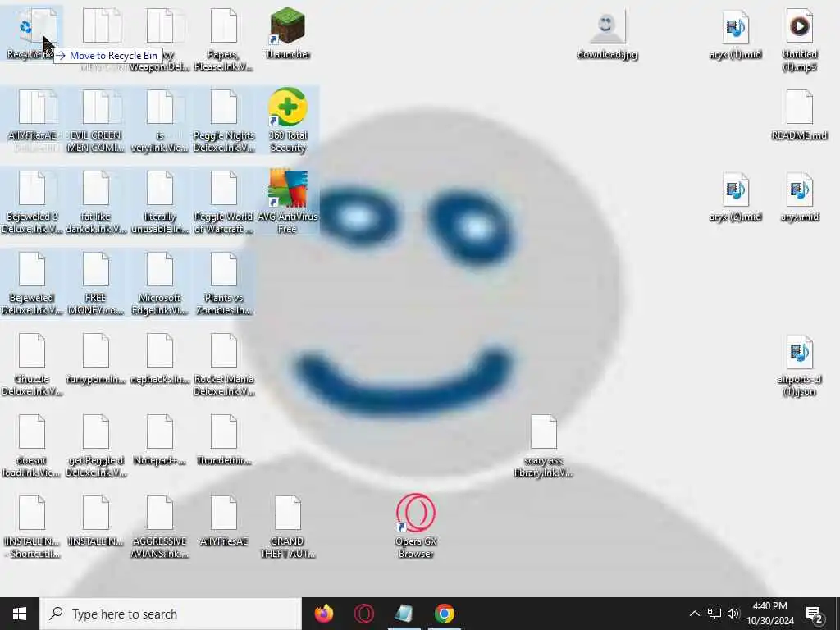
Task: Select the AGGRESSIVE AVIANS.lnk file icon
Action: (160, 527)
